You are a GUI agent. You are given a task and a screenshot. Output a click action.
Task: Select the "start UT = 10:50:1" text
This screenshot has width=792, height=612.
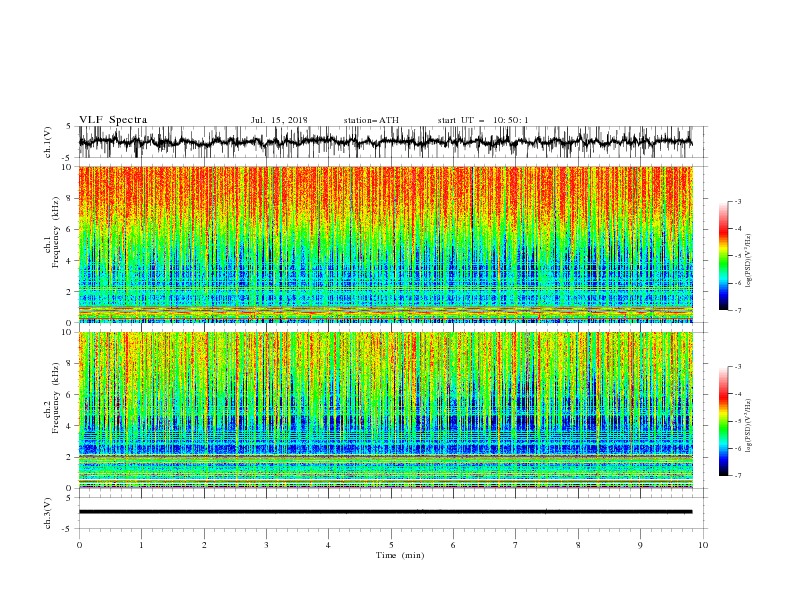click(482, 120)
